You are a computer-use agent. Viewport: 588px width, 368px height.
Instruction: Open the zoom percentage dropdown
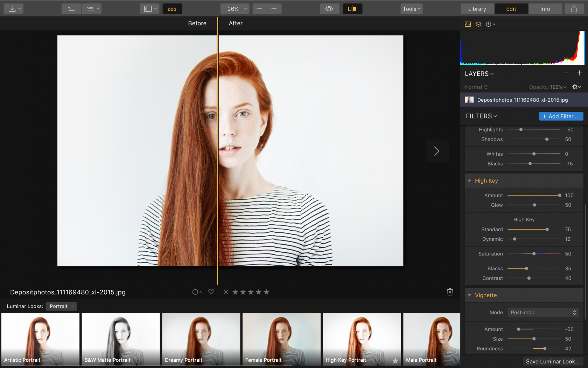click(x=234, y=8)
